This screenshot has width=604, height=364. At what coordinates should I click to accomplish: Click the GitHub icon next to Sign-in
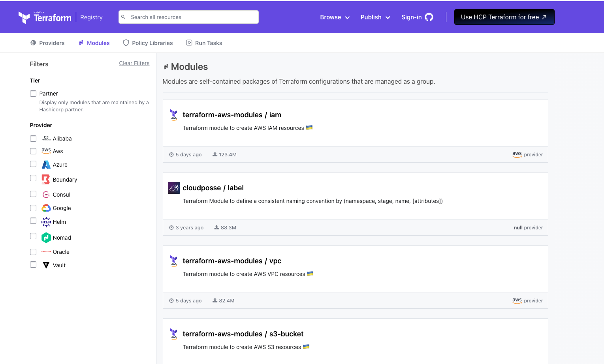(429, 17)
